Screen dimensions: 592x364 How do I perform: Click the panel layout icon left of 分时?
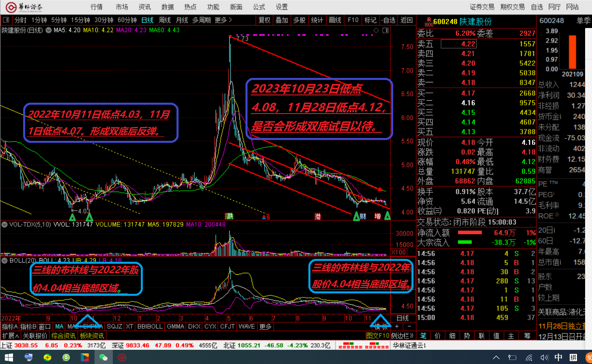click(6, 20)
